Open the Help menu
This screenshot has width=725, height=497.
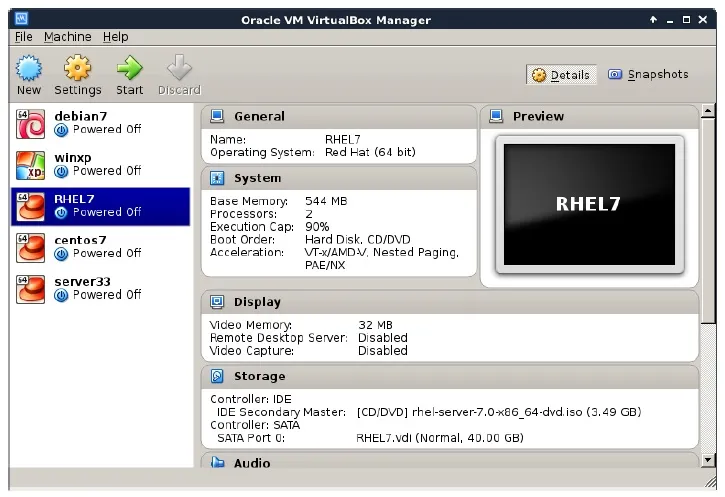click(x=116, y=37)
